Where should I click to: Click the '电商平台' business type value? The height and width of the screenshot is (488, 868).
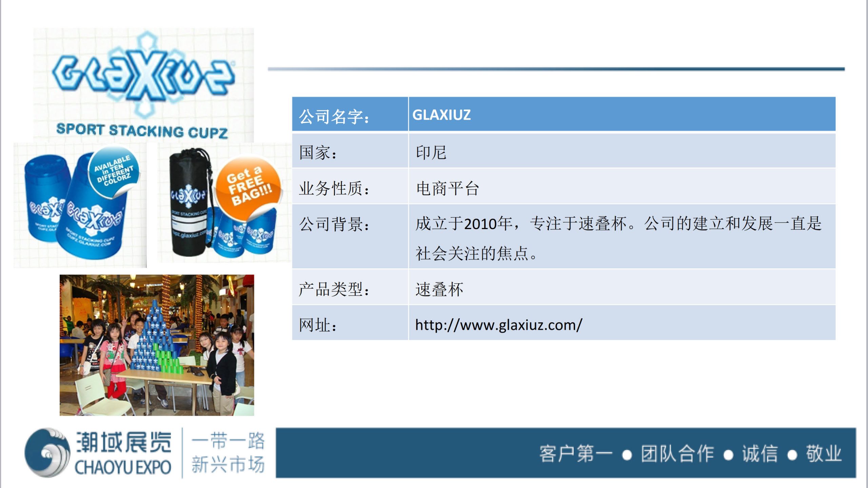[x=447, y=188]
